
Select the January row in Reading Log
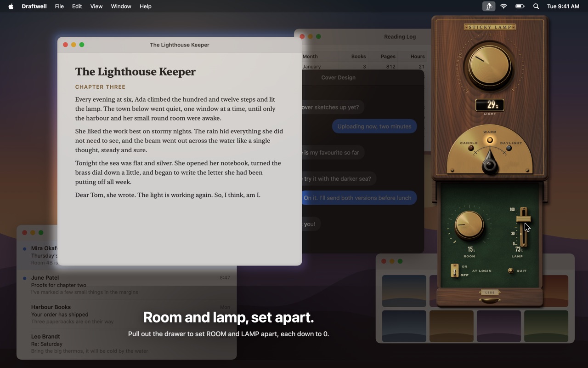364,67
